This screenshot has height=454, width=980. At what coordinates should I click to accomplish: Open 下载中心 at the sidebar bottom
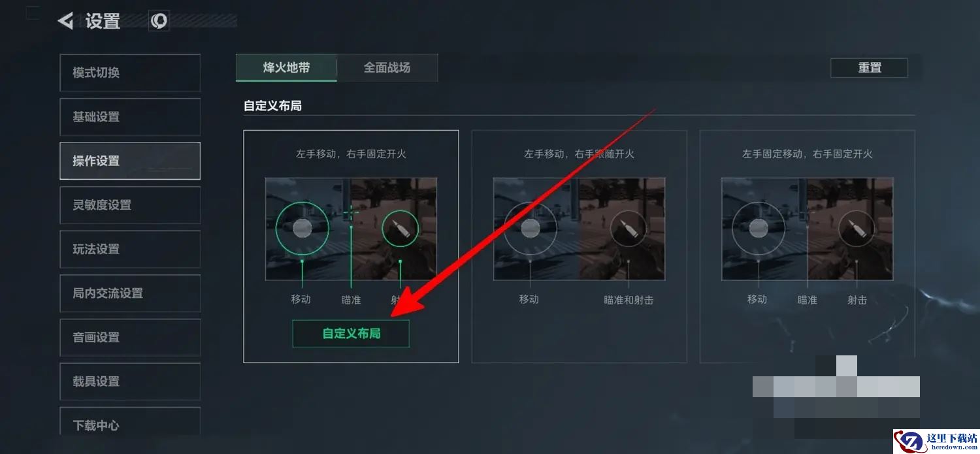point(130,423)
